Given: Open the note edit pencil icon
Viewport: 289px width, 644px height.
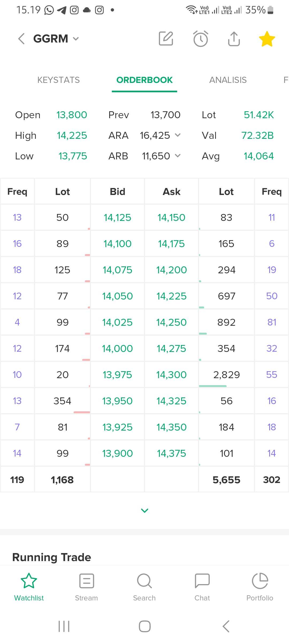Looking at the screenshot, I should pyautogui.click(x=166, y=39).
